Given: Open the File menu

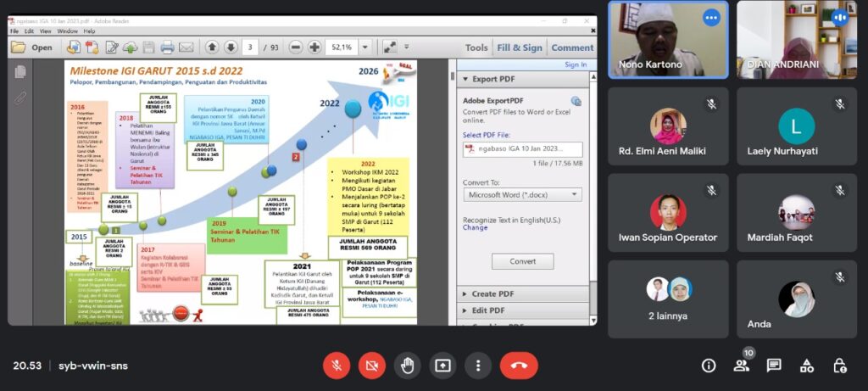Looking at the screenshot, I should point(14,31).
